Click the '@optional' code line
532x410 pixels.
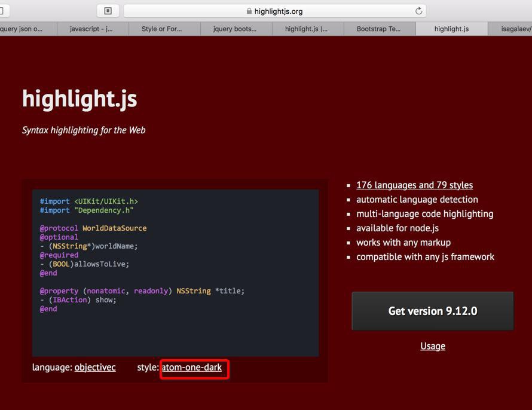[59, 237]
